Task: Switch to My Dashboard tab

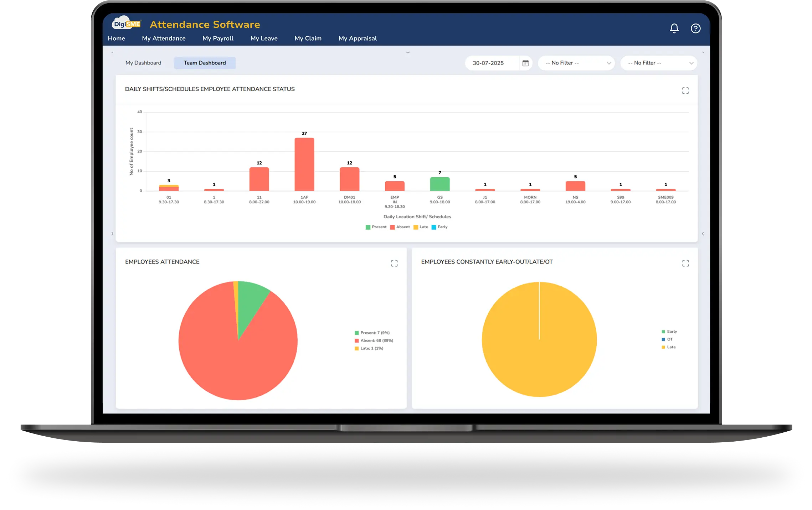Action: pos(143,63)
